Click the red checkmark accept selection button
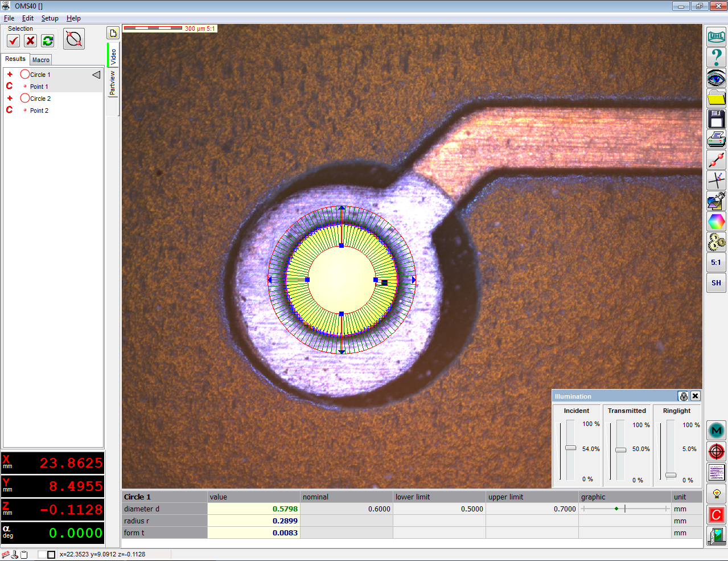The height and width of the screenshot is (561, 728). pos(14,40)
